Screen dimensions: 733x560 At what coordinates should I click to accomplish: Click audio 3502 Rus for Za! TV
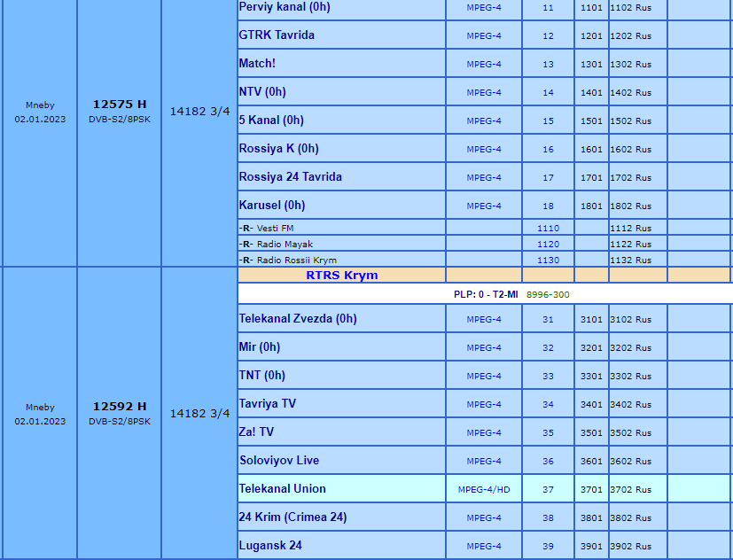pos(630,433)
